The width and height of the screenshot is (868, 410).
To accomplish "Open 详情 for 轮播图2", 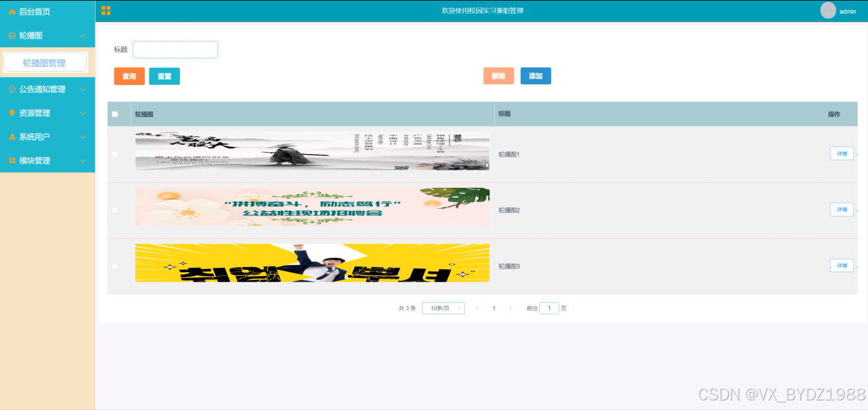I will 841,210.
